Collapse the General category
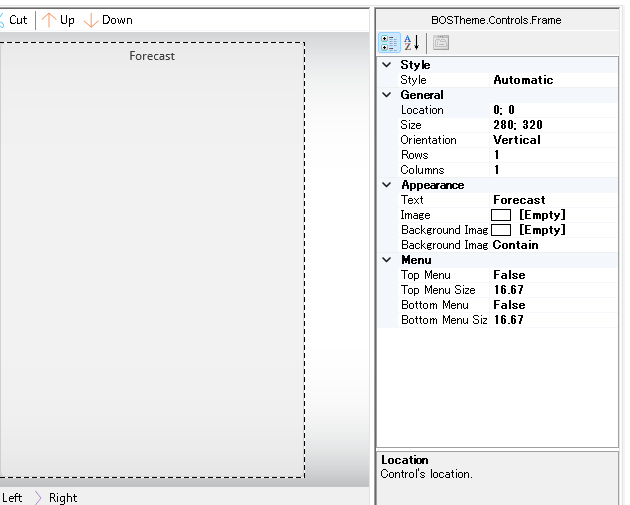Screen dimensions: 630x505 tap(387, 95)
